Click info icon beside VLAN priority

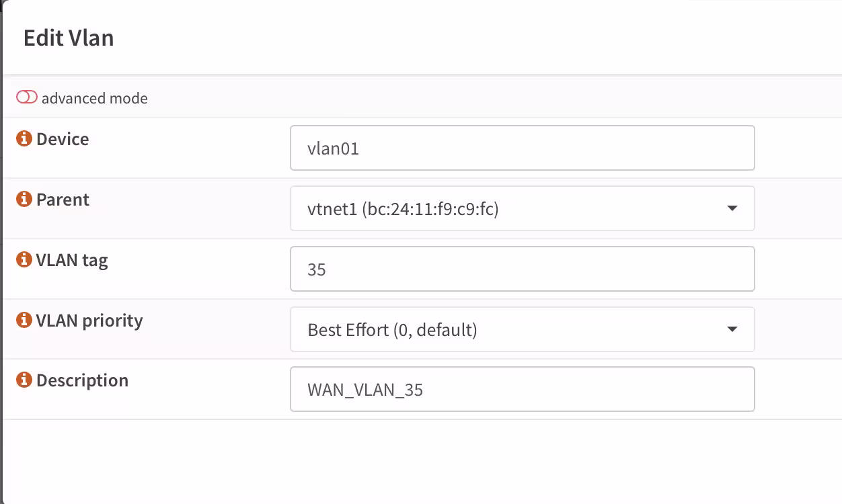24,321
